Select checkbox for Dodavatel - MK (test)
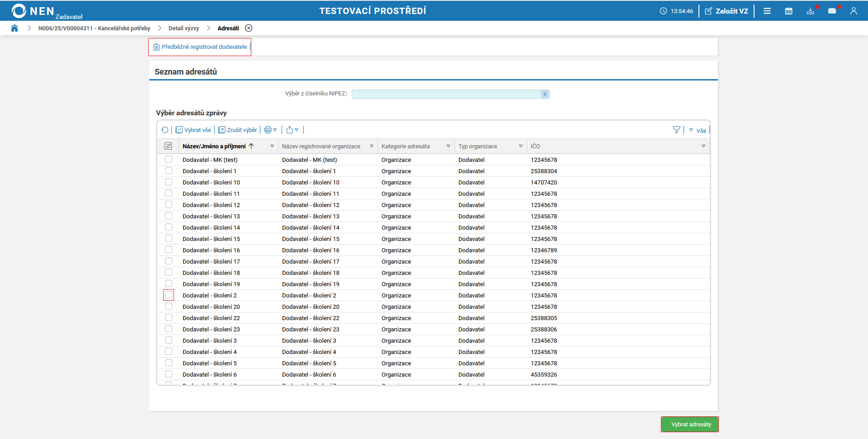This screenshot has height=439, width=868. click(x=169, y=160)
